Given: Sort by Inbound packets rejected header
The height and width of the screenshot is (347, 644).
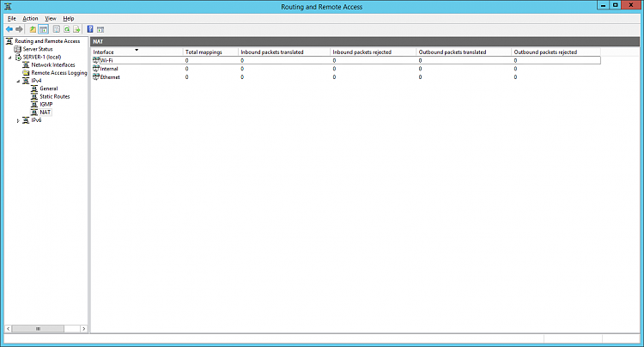Looking at the screenshot, I should point(373,52).
